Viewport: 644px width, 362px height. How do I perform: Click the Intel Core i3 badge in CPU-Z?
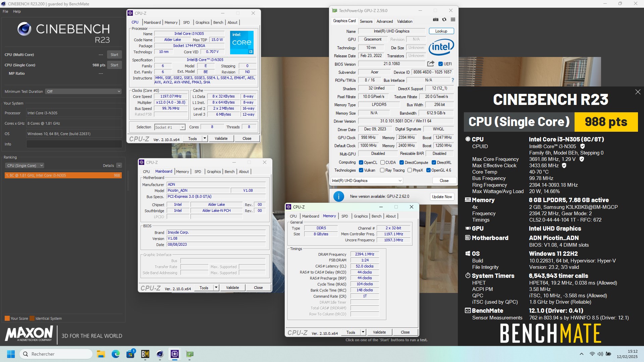click(241, 43)
